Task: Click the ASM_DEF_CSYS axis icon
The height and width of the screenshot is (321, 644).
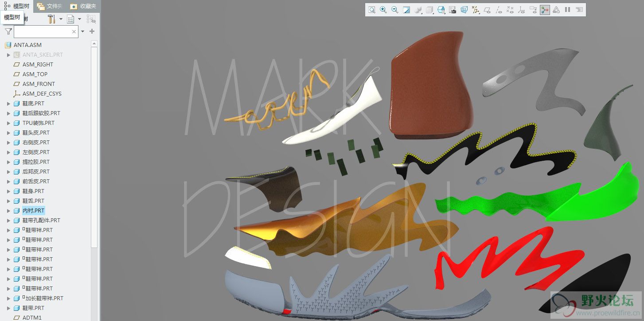Action: 17,94
